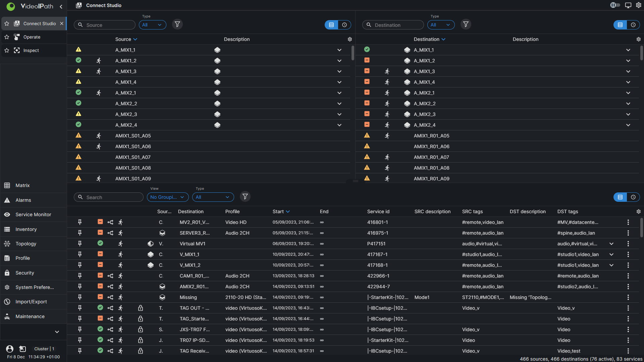
Task: Toggle the pause switch in the top bar
Action: [x=615, y=5]
